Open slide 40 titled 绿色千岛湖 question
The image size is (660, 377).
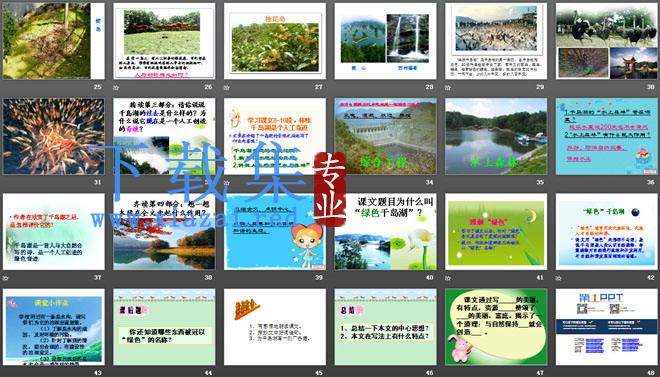386,231
